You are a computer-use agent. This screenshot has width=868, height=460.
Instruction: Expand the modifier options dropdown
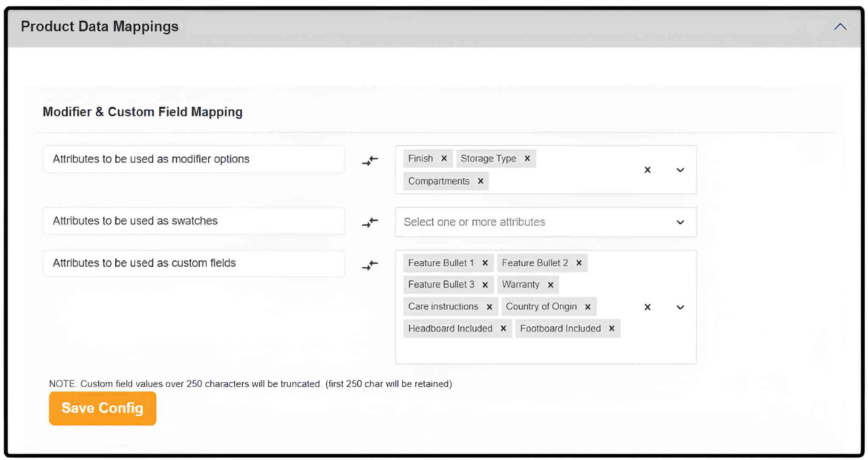click(x=680, y=170)
